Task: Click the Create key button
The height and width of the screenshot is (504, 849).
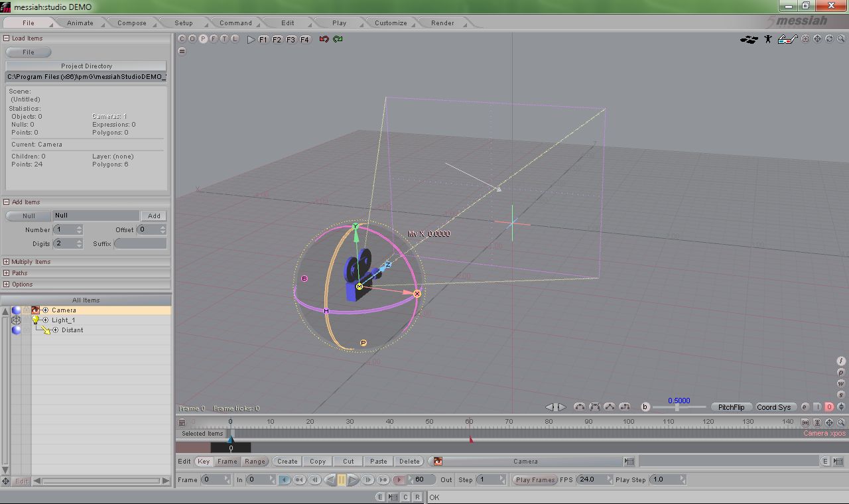Action: coord(287,462)
